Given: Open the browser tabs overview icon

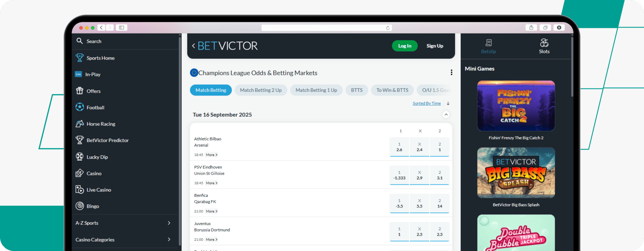Looking at the screenshot, I should (x=545, y=28).
